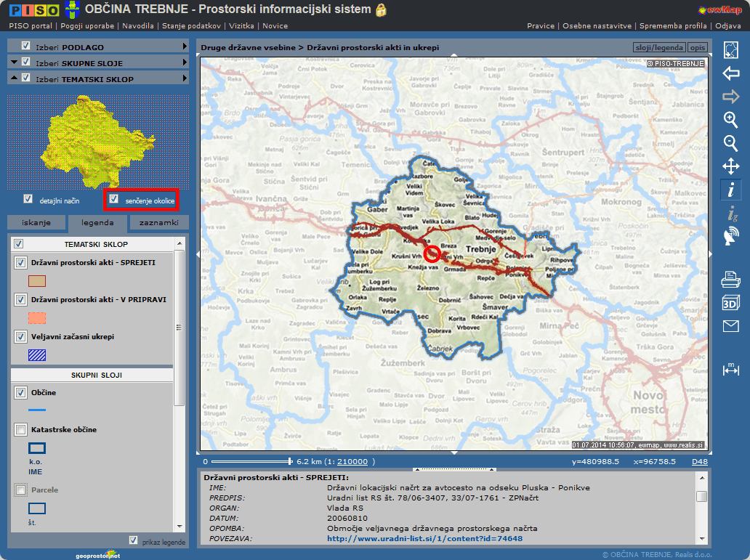Switch to the 'iskanje' tab
The image size is (750, 560).
(36, 223)
